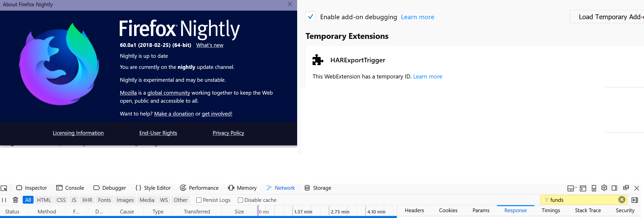Open the Inspector panel
Screen dimensions: 644x218
32,188
